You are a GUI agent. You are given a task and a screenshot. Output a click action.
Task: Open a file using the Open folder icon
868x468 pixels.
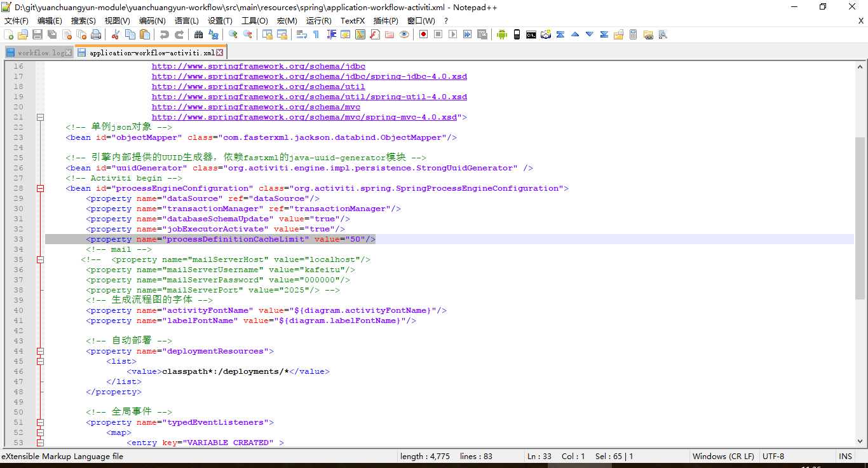(23, 34)
